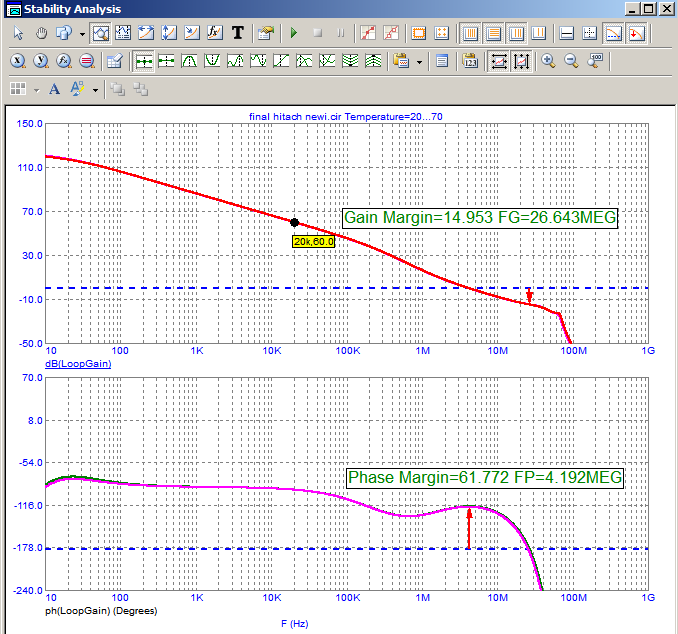Toggle Next Simulation Data Point cursor mode
This screenshot has height=634, width=678.
click(144, 61)
